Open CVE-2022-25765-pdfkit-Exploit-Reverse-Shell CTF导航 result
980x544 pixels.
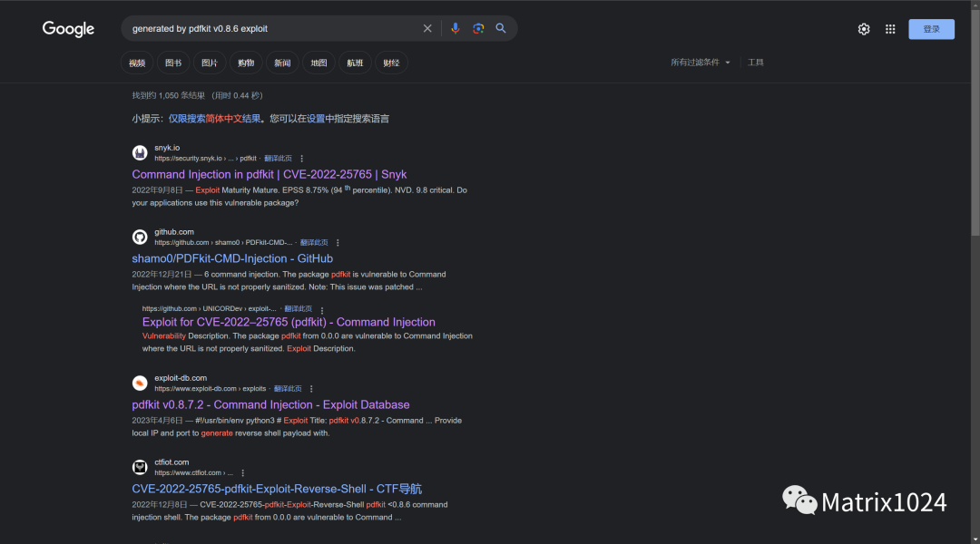coord(276,489)
